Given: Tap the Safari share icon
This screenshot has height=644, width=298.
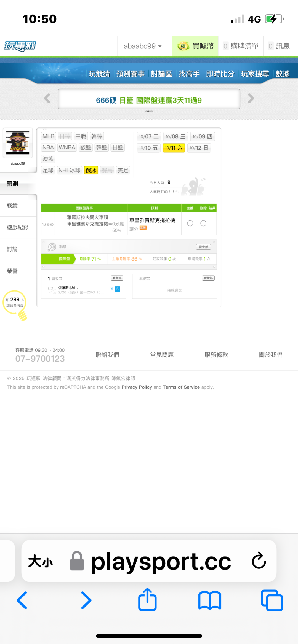Looking at the screenshot, I should point(147,599).
